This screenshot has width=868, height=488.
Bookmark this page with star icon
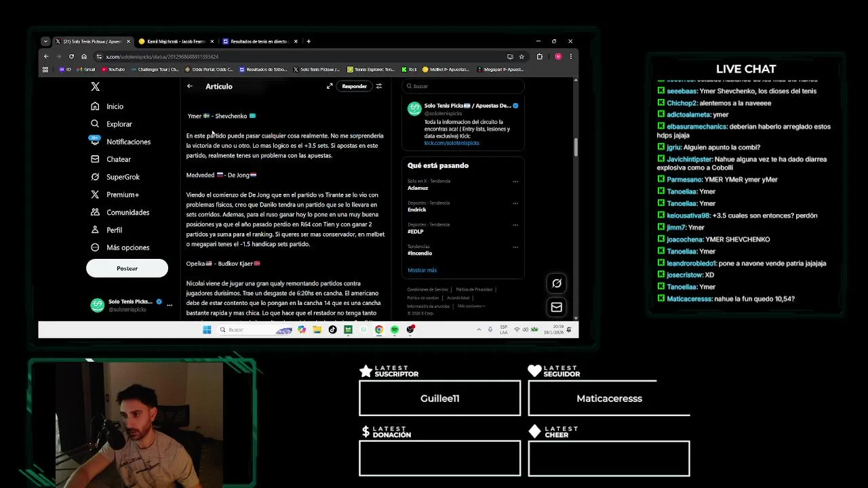[521, 56]
